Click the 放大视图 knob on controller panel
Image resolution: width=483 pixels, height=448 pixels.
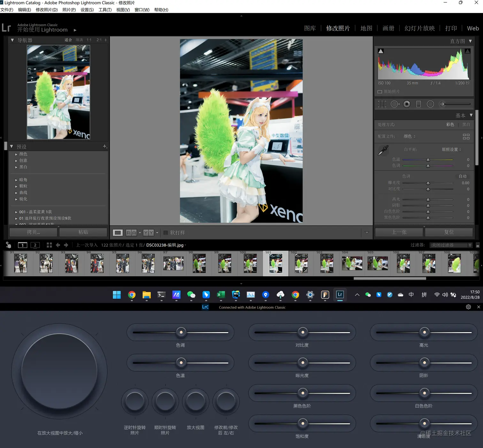click(x=195, y=401)
